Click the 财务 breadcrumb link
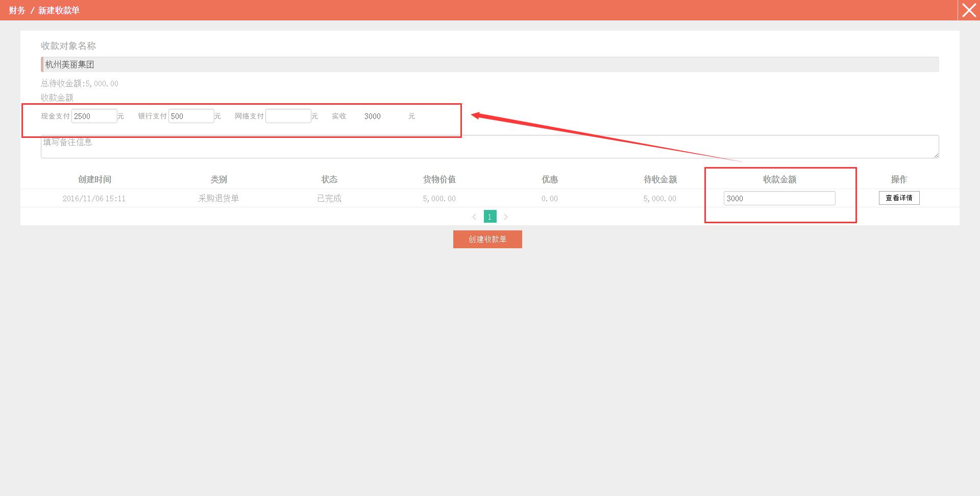 tap(17, 10)
